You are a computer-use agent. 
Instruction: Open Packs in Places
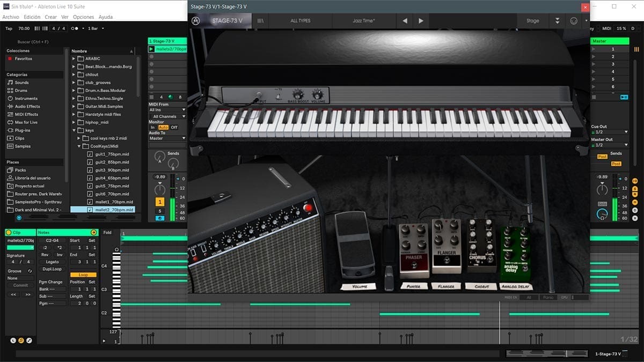point(16,170)
